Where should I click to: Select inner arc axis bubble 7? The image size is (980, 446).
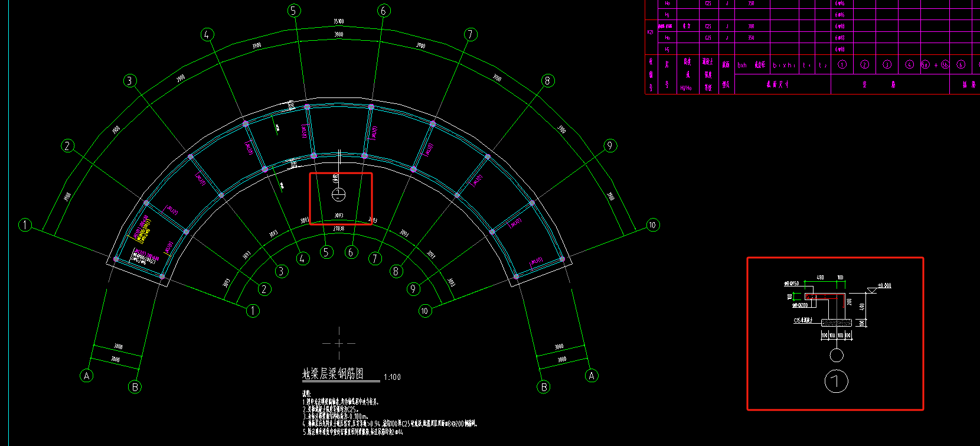tap(375, 258)
